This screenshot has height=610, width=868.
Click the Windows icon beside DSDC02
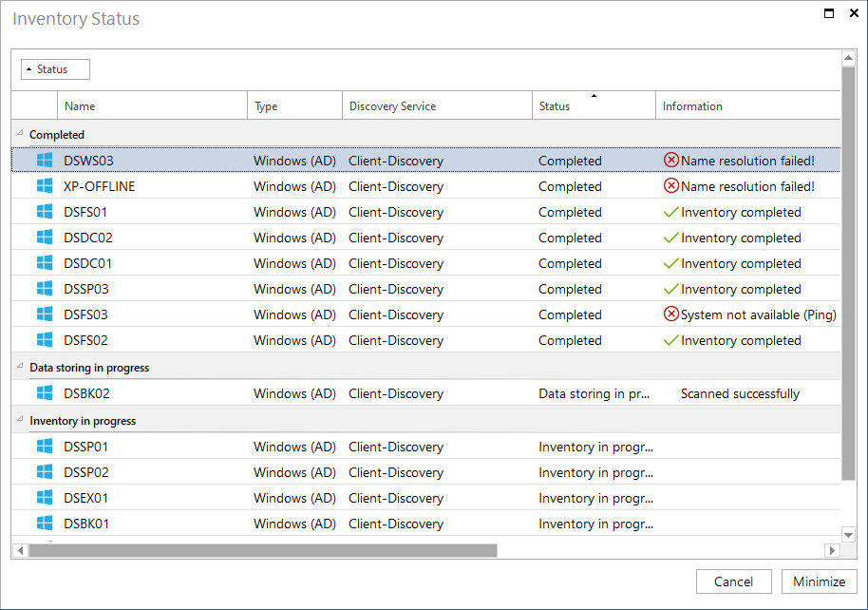[x=45, y=238]
